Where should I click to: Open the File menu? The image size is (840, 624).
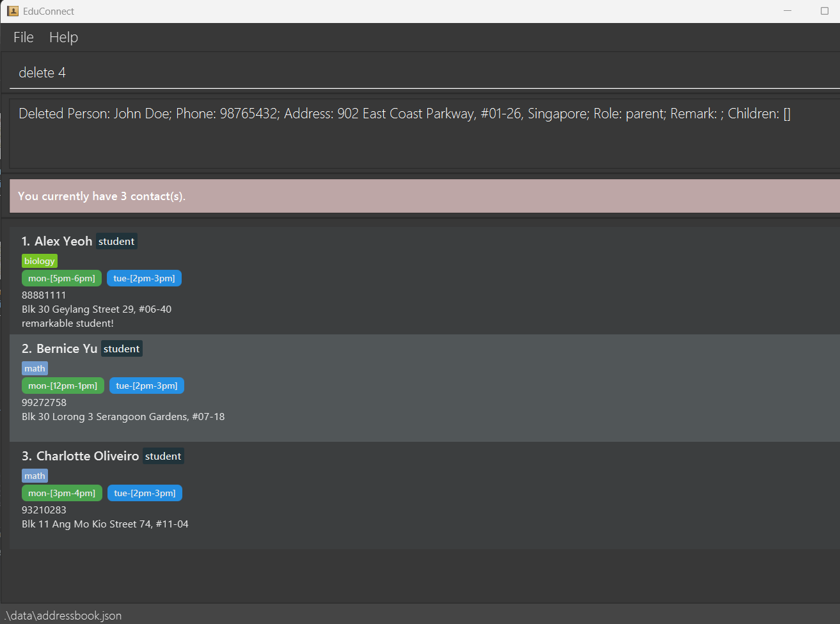click(x=24, y=38)
